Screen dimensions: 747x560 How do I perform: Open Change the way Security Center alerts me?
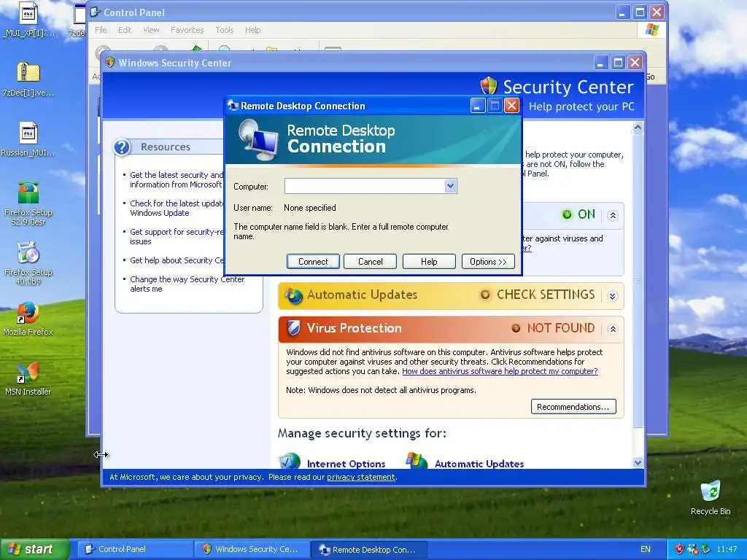click(187, 284)
